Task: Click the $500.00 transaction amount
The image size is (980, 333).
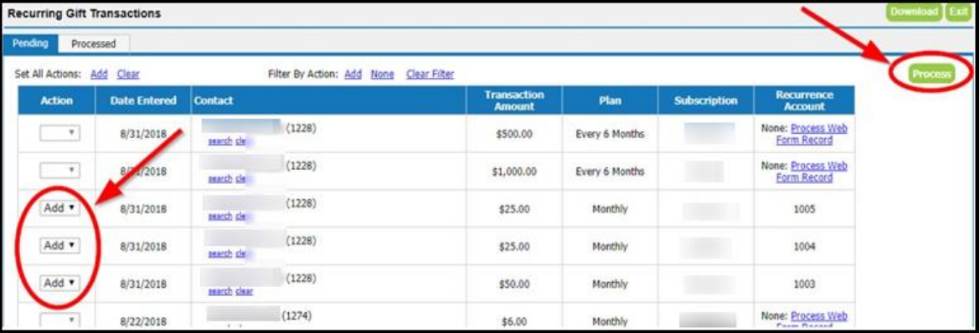Action: [514, 135]
